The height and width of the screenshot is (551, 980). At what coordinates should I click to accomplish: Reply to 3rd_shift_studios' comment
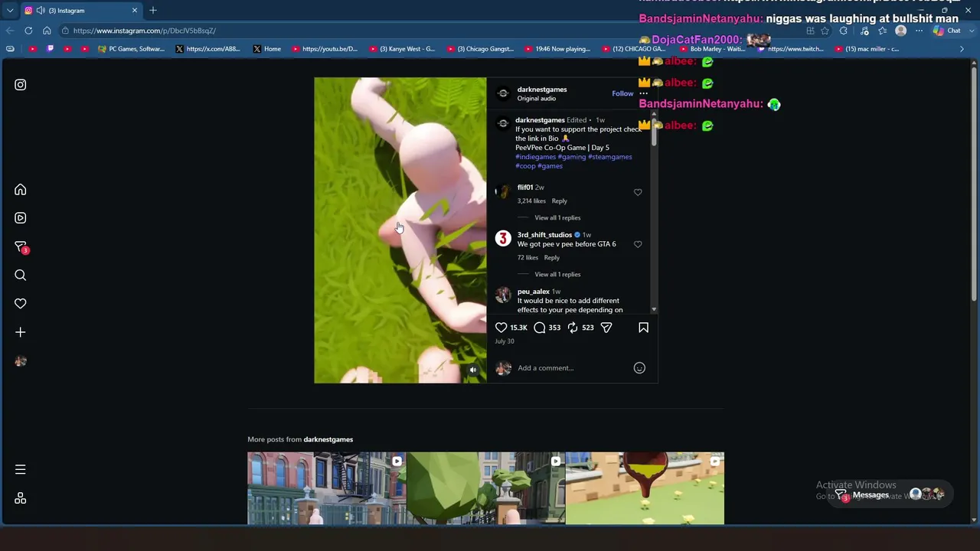coord(552,258)
